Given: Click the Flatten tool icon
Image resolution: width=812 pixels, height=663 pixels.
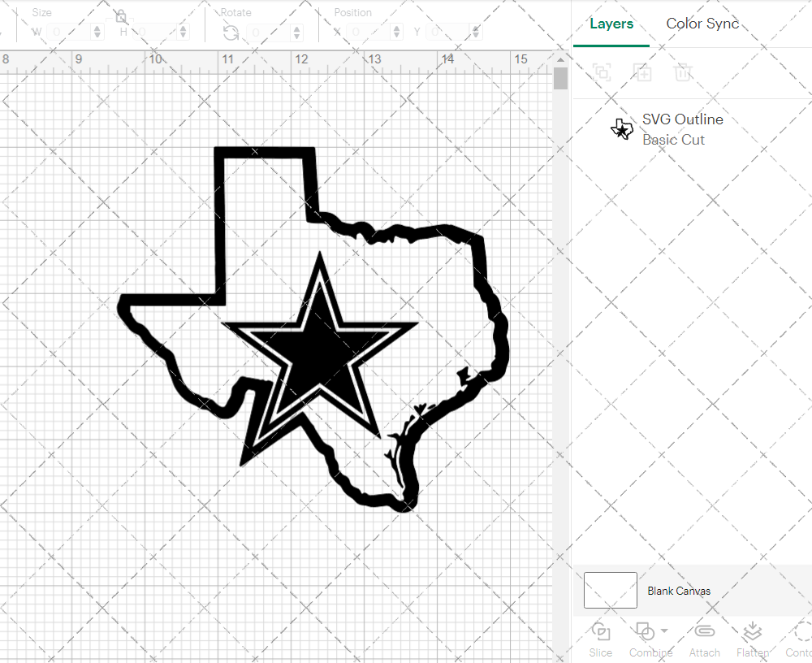Looking at the screenshot, I should pos(753,632).
